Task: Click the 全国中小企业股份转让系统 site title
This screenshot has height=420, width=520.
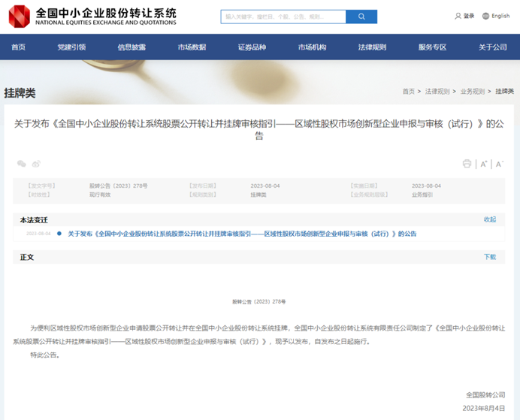Action: point(106,14)
